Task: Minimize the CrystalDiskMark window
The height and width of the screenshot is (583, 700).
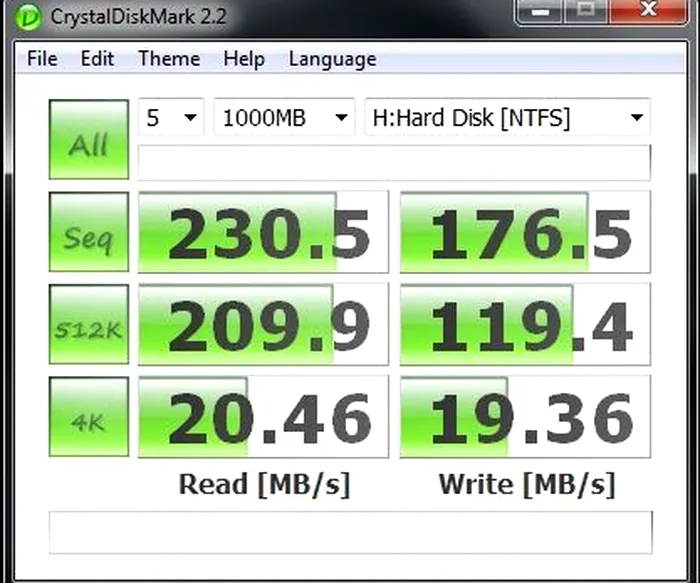Action: pos(540,11)
